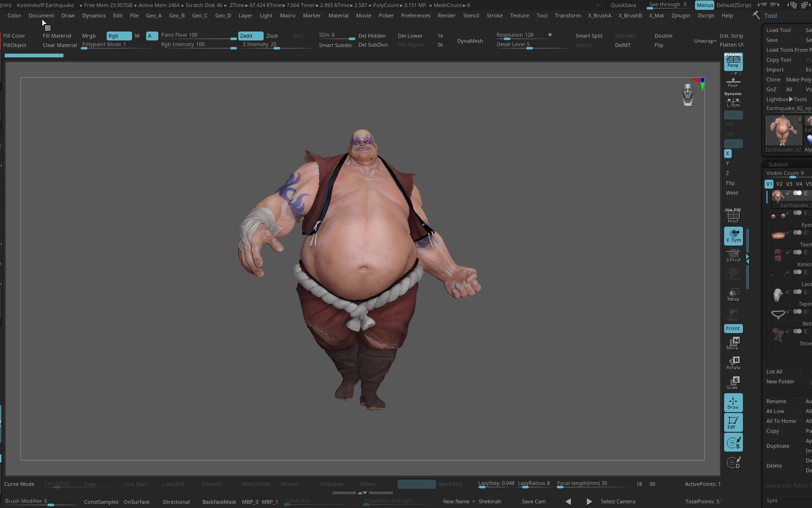Screen dimensions: 812x508
Task: Open the DefaultZScript layout selector
Action: 734,5
